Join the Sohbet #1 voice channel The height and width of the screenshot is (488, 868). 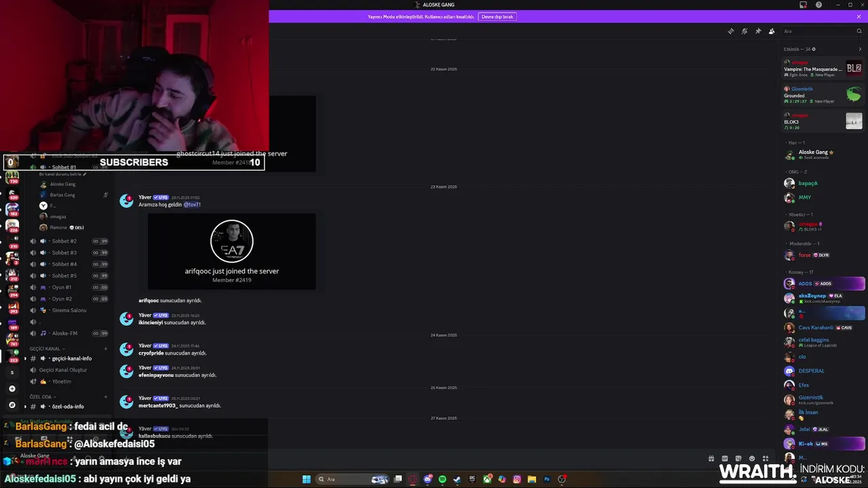68,167
